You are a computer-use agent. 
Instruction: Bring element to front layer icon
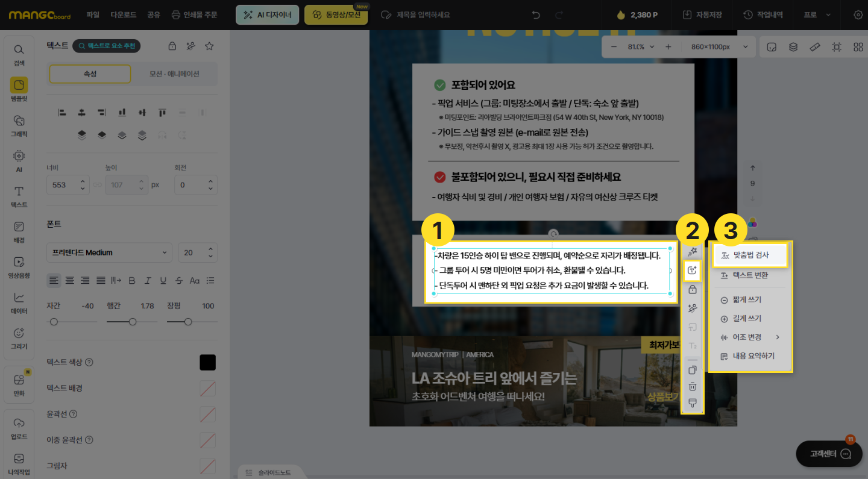[81, 135]
